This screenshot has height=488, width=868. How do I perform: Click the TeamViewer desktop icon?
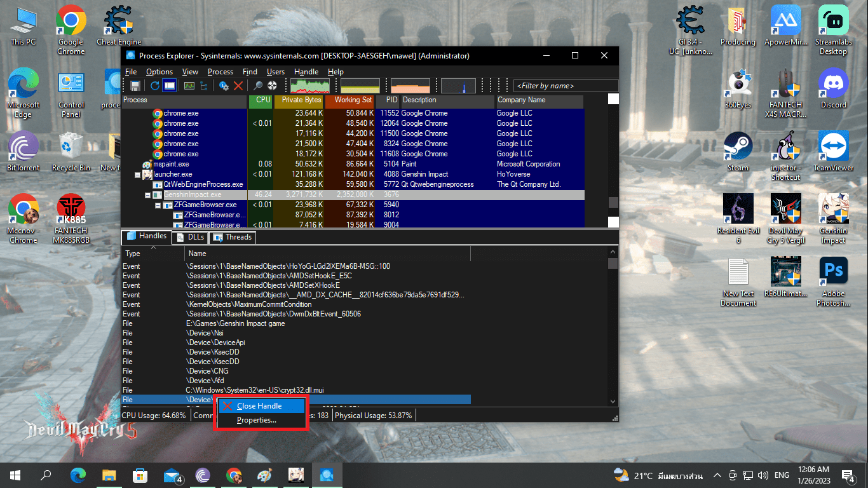pos(833,151)
